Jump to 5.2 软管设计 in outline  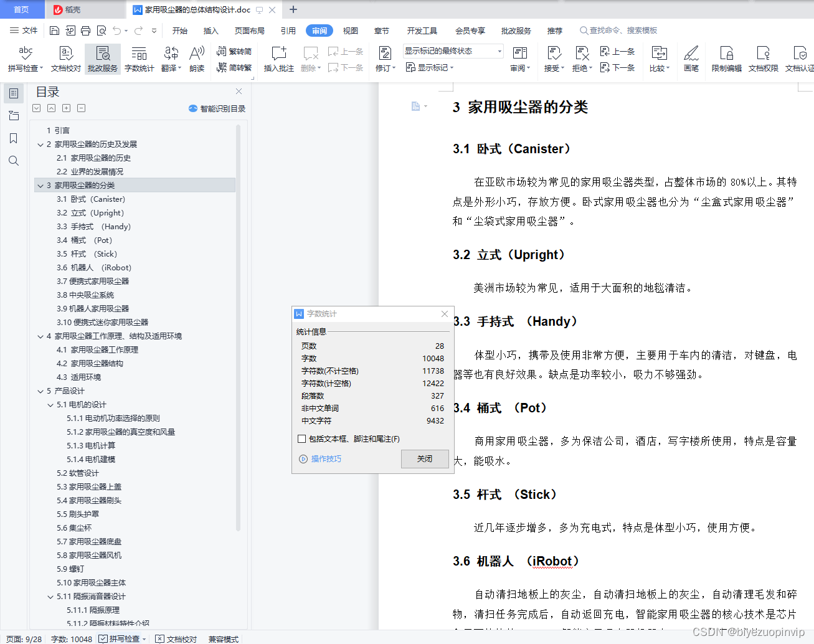coord(78,473)
